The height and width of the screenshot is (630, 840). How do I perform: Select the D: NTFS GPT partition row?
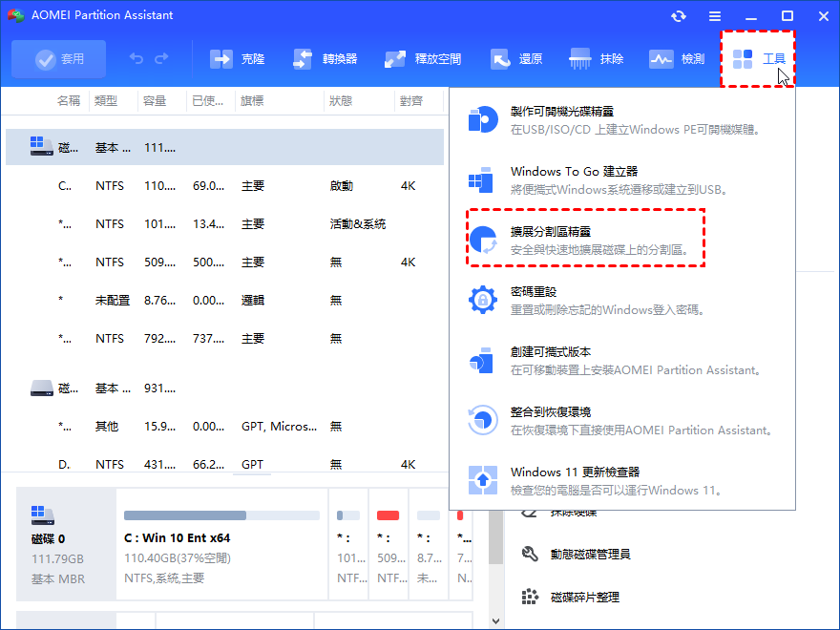(224, 464)
